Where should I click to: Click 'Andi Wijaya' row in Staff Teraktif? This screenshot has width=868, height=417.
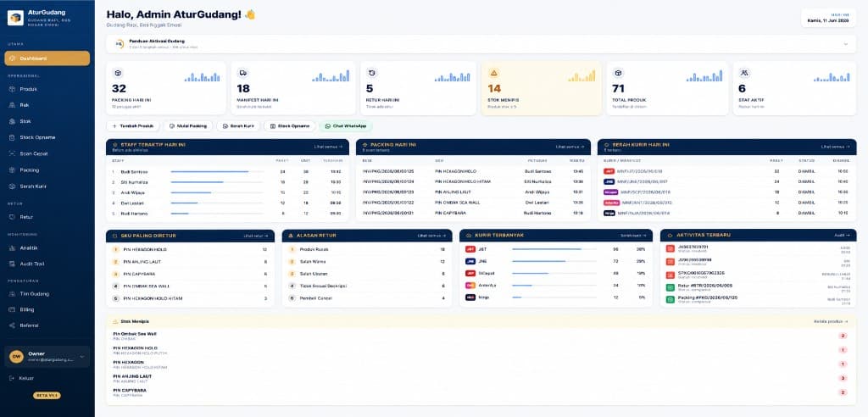pos(227,192)
